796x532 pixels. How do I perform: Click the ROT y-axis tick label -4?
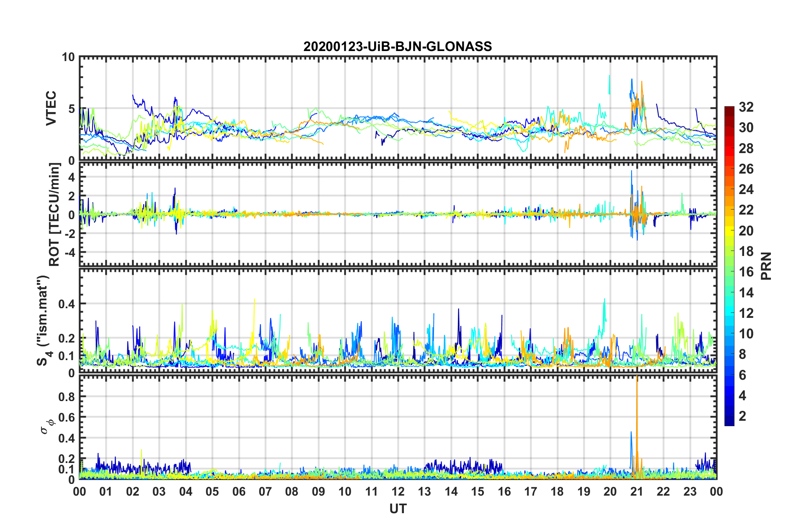[69, 253]
